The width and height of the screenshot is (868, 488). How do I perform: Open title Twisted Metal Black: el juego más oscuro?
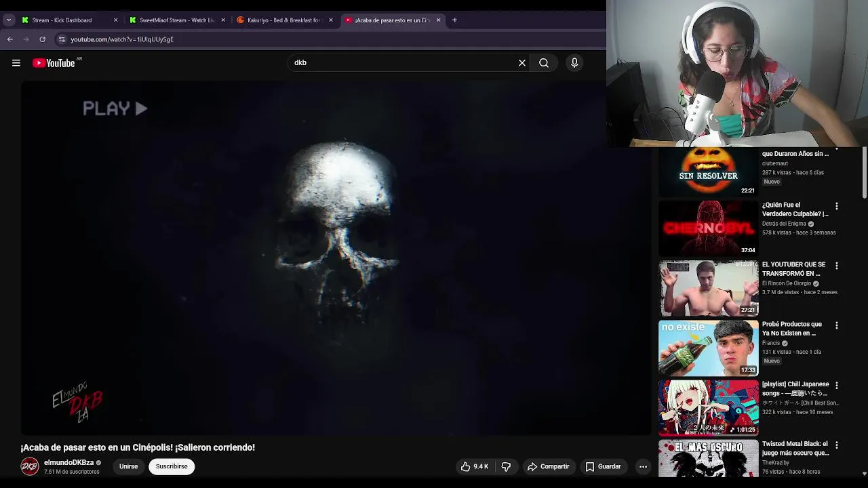795,448
